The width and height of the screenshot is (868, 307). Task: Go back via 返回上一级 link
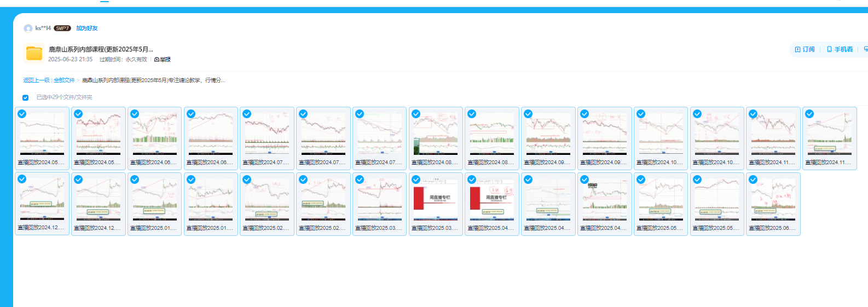tap(36, 80)
